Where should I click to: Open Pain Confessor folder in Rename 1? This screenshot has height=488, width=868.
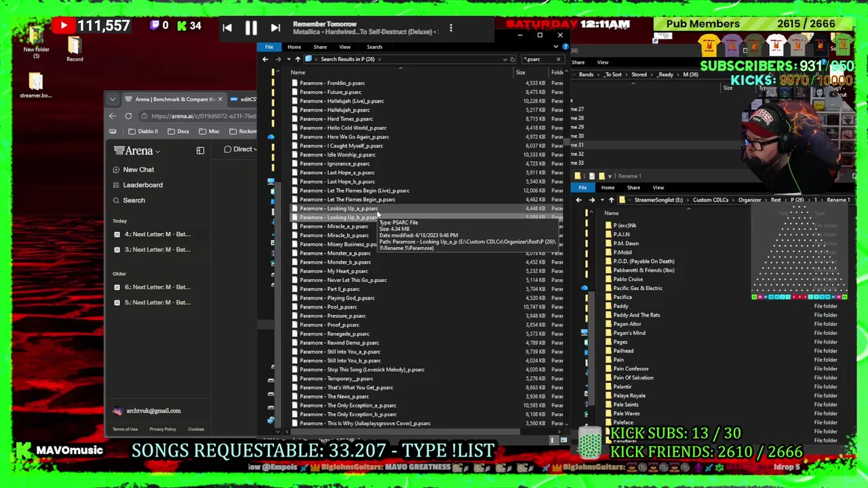point(627,369)
